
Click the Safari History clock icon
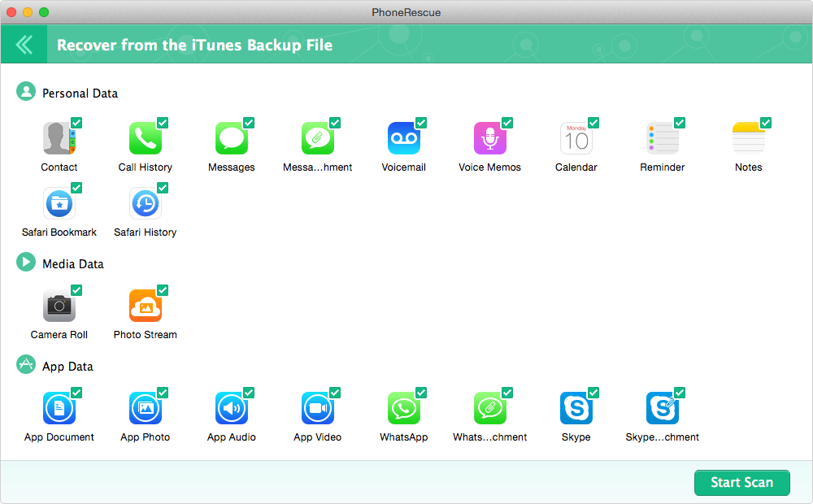(x=146, y=203)
